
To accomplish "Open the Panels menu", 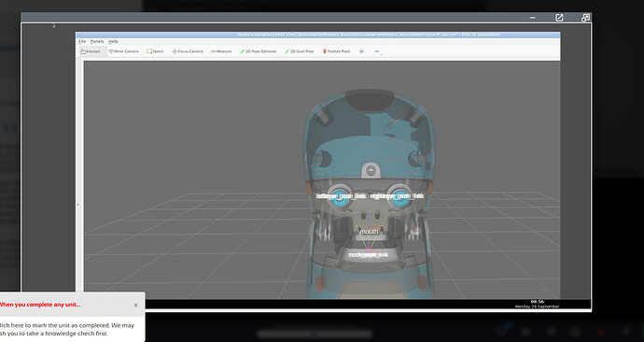I will pos(97,41).
